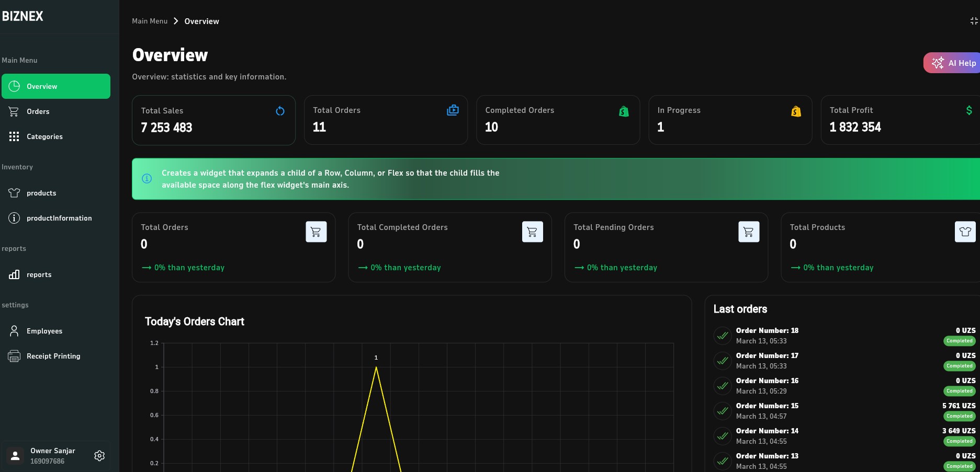Viewport: 980px width, 472px height.
Task: Click the cart icon on Total Completed Orders card
Action: (532, 232)
